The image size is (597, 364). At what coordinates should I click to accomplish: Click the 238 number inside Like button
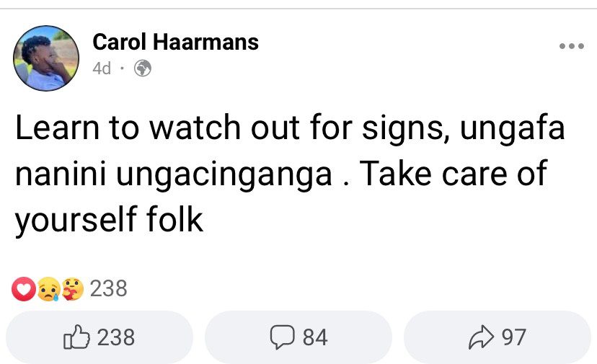click(x=115, y=337)
